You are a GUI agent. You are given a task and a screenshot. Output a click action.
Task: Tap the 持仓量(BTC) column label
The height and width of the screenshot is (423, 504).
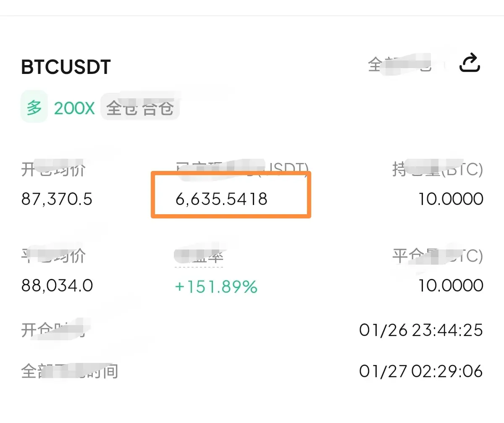tap(438, 170)
